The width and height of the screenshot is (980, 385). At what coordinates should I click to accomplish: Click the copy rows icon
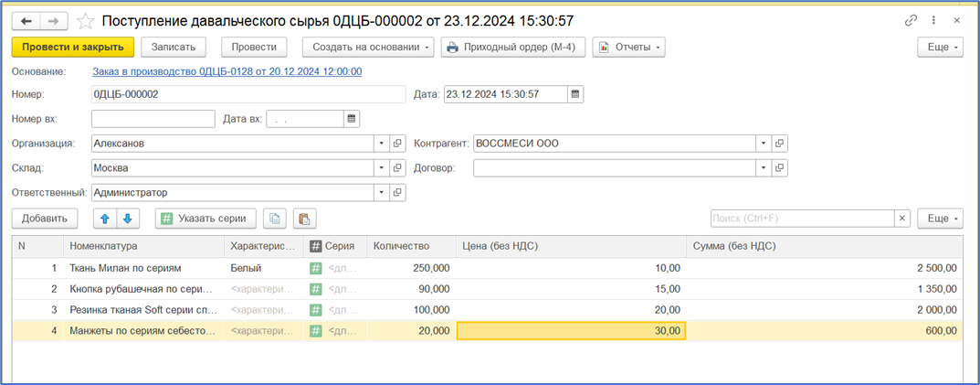click(x=275, y=219)
